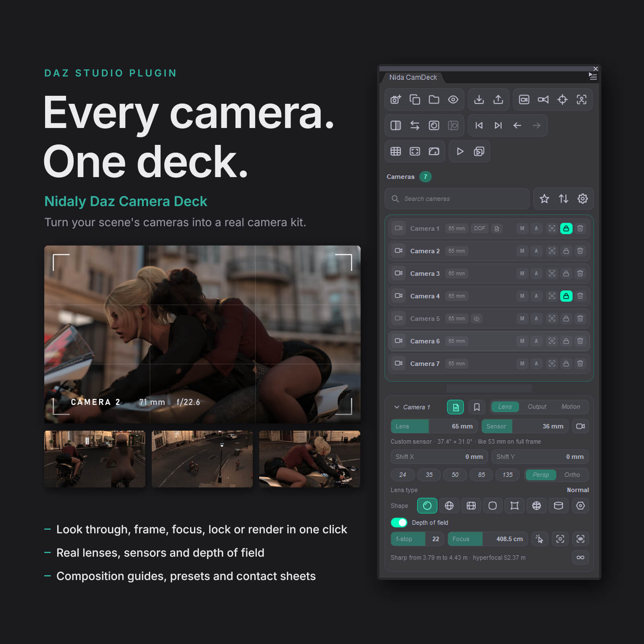Switch to the Output tab
644x644 pixels.
[537, 407]
